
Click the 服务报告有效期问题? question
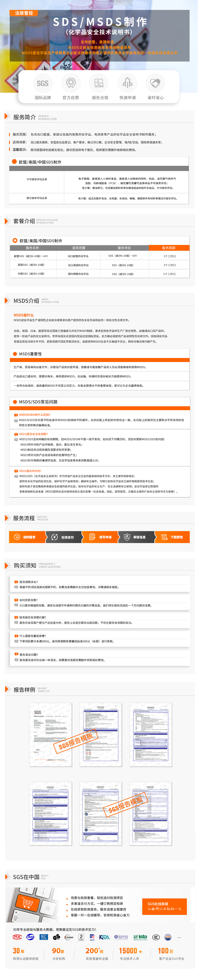[33, 617]
